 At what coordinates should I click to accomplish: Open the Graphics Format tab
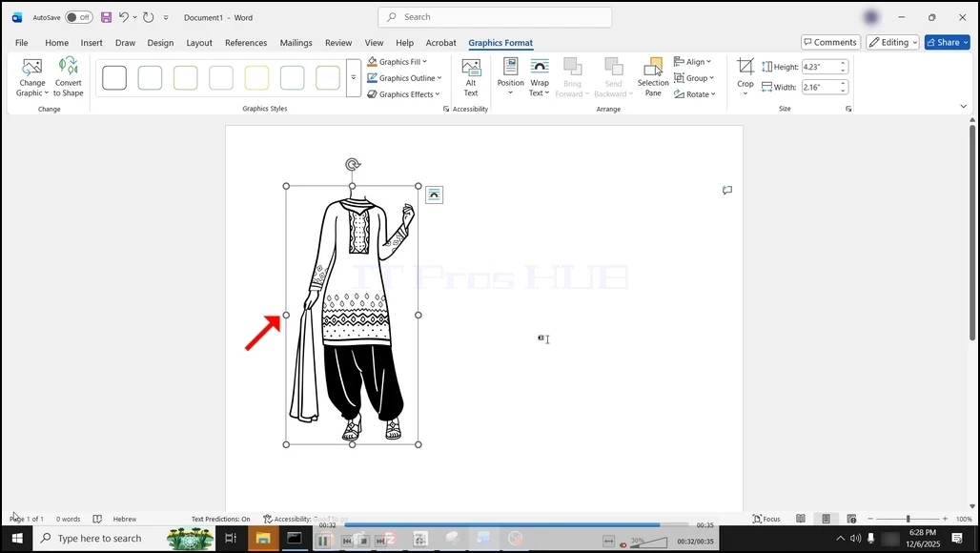pos(500,43)
